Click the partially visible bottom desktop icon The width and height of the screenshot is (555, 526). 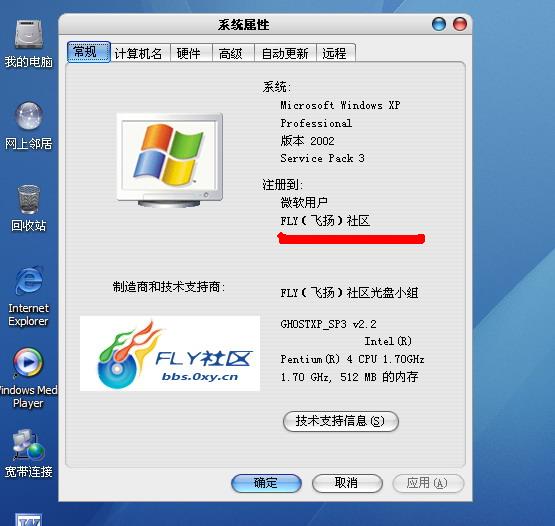[28, 519]
